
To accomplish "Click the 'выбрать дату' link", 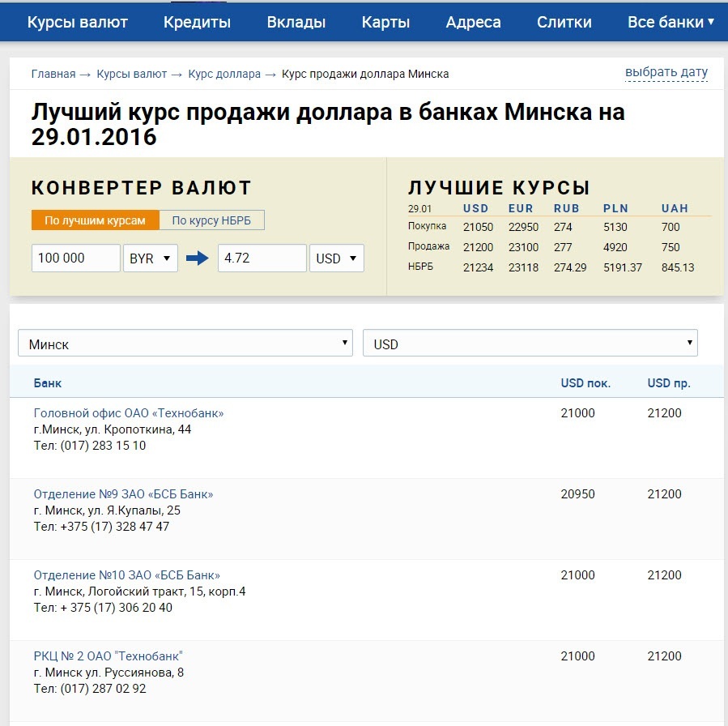I will [666, 72].
